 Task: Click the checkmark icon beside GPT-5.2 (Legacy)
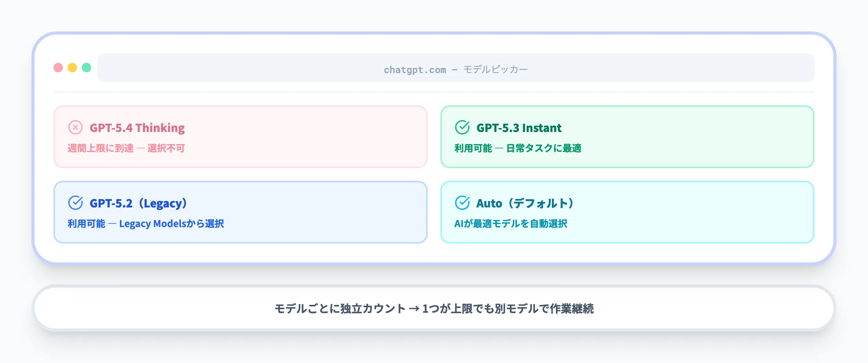pyautogui.click(x=76, y=203)
